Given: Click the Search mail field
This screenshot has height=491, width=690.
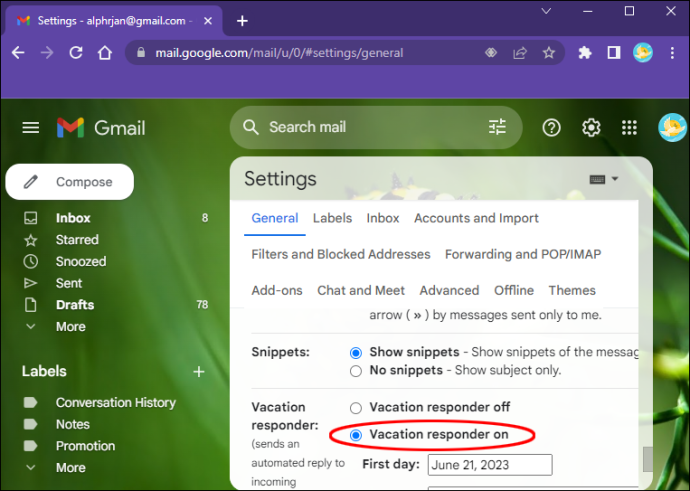Looking at the screenshot, I should point(374,127).
